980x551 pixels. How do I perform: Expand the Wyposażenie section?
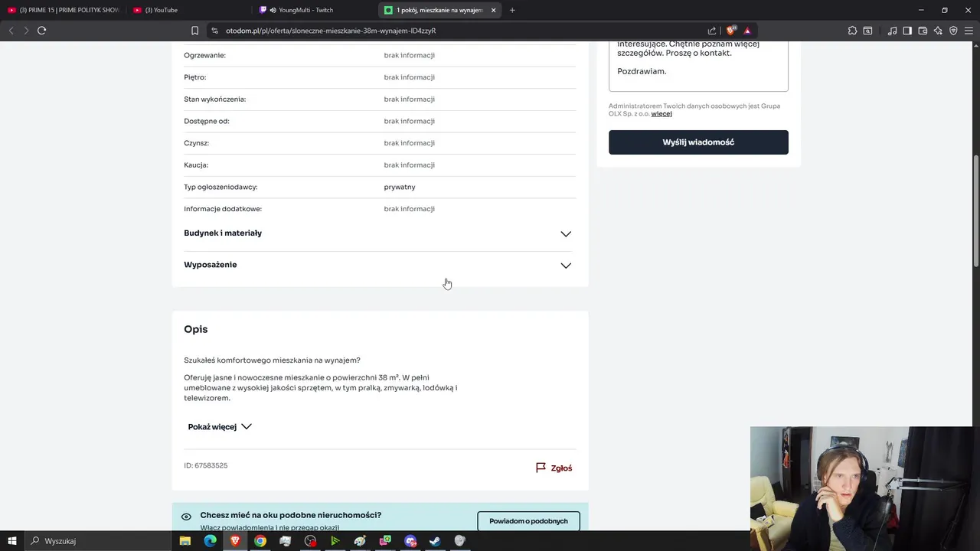click(x=380, y=265)
